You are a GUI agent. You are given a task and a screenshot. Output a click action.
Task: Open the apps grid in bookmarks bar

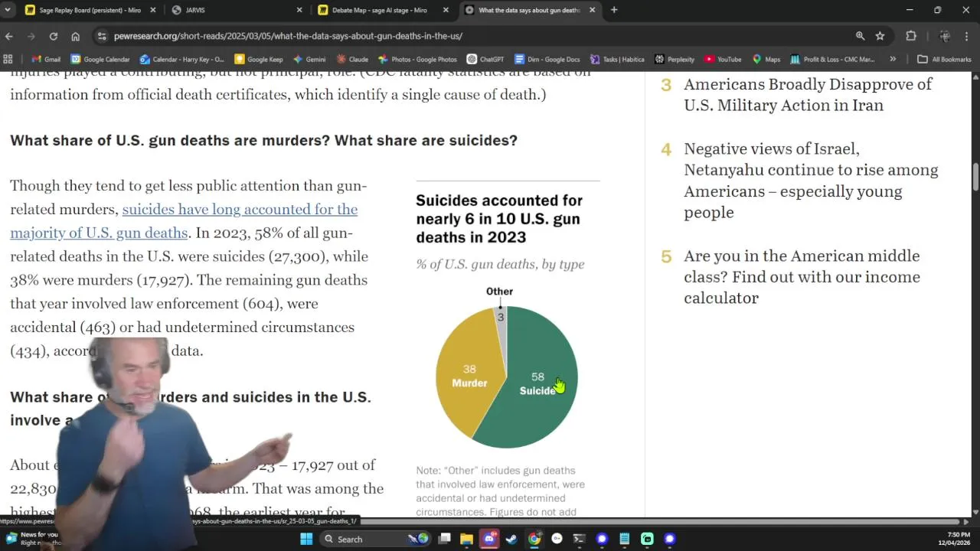[x=8, y=59]
